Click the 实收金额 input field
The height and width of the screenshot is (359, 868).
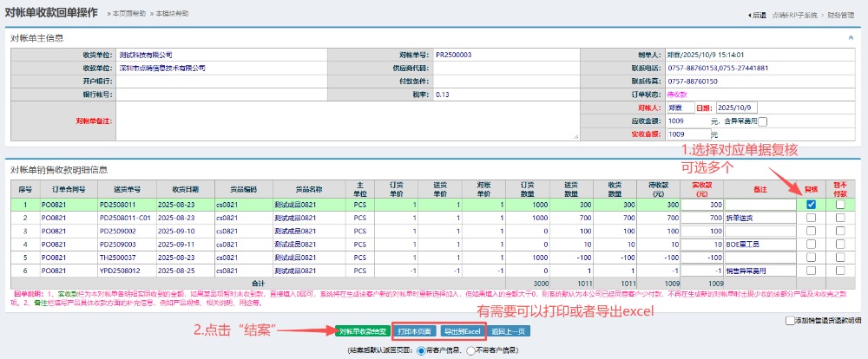687,134
